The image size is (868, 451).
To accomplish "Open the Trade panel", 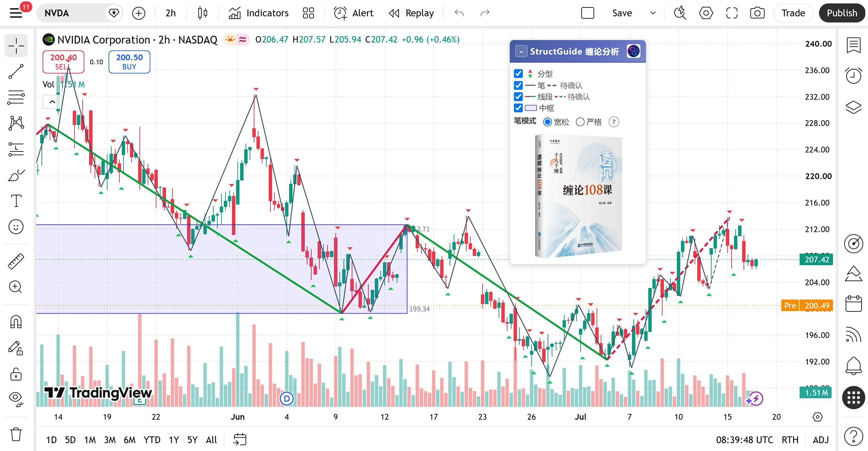I will pyautogui.click(x=793, y=13).
